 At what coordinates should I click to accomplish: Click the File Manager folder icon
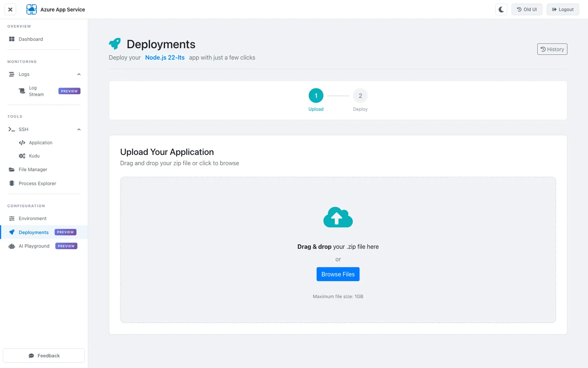[x=12, y=170]
